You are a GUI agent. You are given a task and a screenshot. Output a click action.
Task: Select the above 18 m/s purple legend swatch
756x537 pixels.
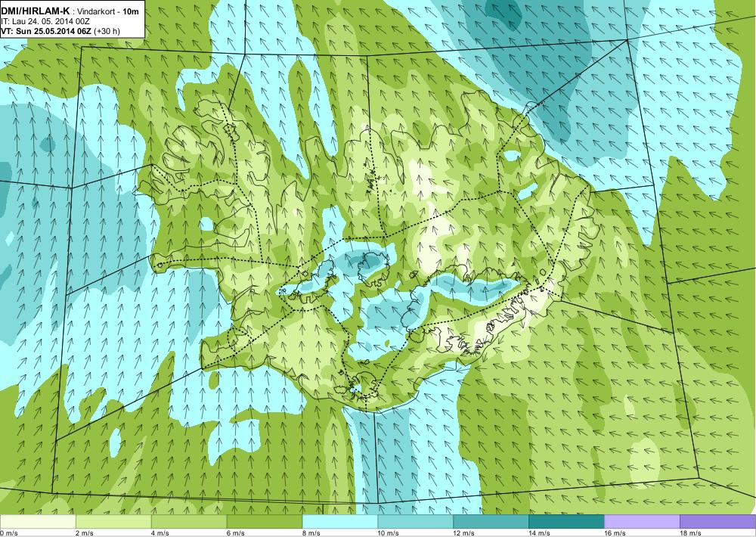click(x=718, y=522)
